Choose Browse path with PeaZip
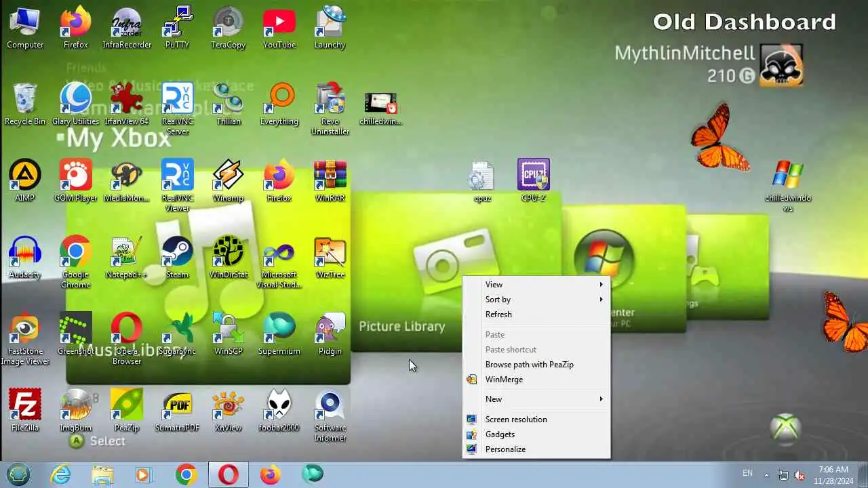 (x=536, y=365)
